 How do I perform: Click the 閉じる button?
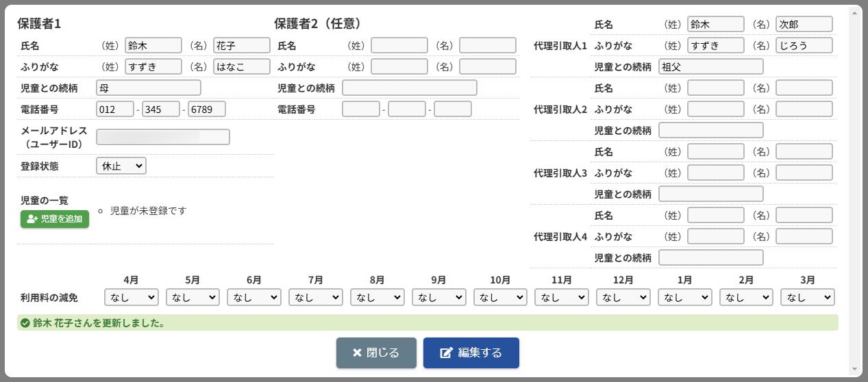click(x=375, y=353)
